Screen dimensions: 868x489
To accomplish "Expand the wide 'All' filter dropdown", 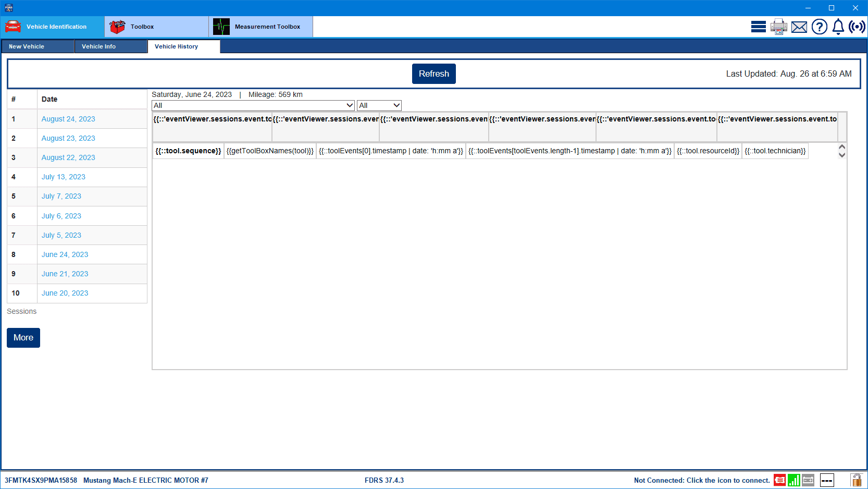I will tap(253, 105).
